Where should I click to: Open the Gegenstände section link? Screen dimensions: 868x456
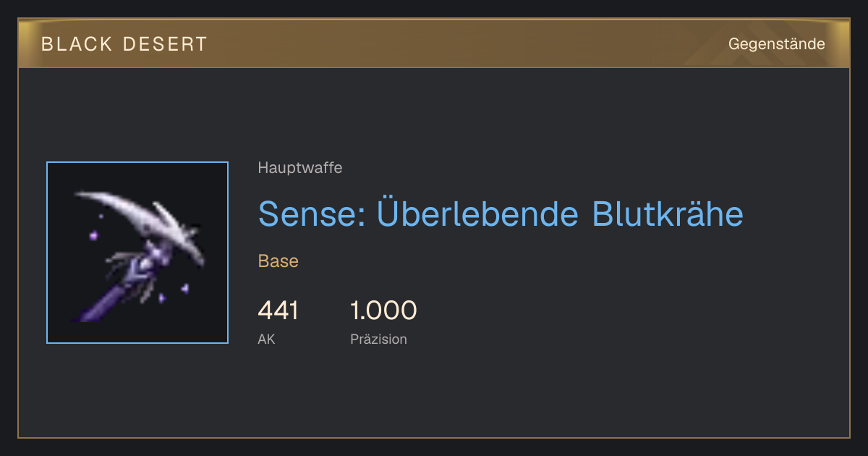click(x=776, y=44)
